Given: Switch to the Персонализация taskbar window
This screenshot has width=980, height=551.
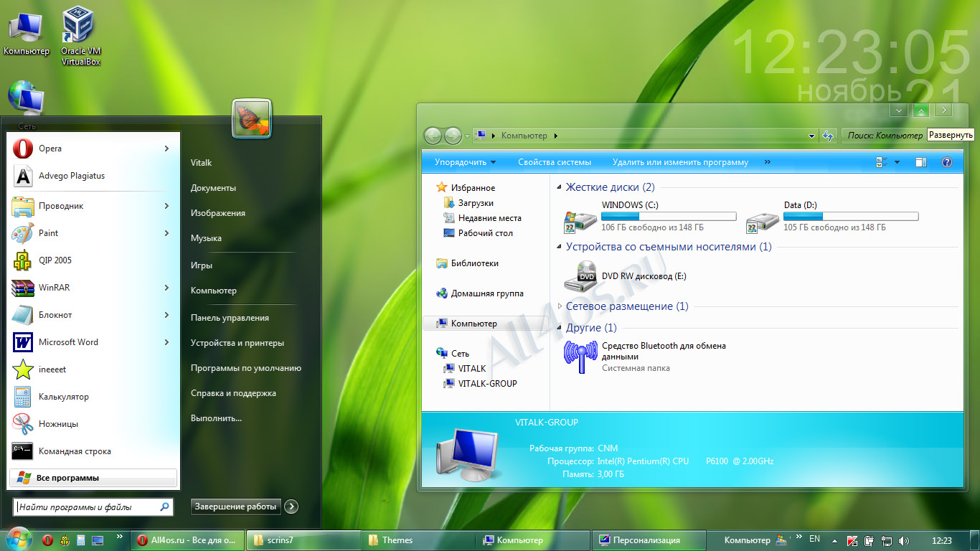Looking at the screenshot, I should pyautogui.click(x=649, y=540).
